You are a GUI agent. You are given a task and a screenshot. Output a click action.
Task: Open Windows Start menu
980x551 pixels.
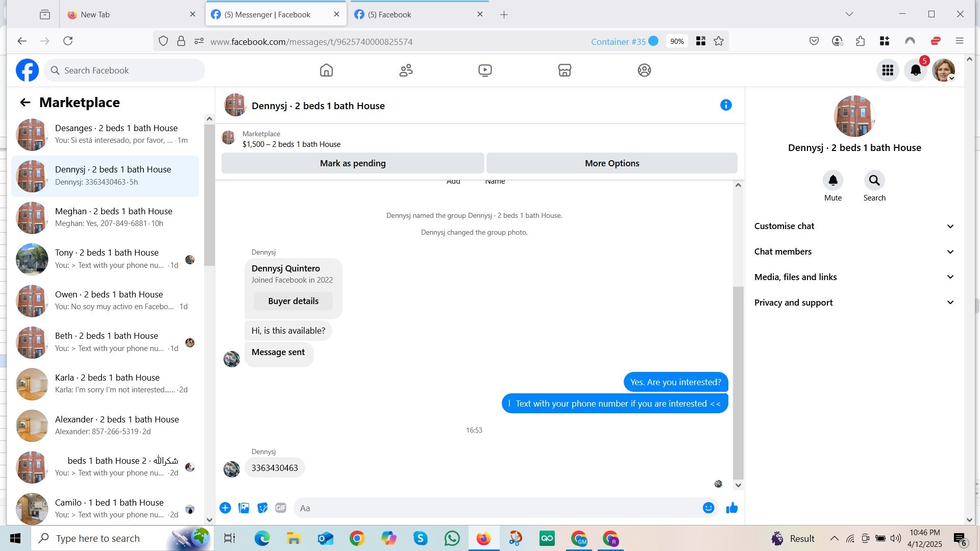click(15, 538)
